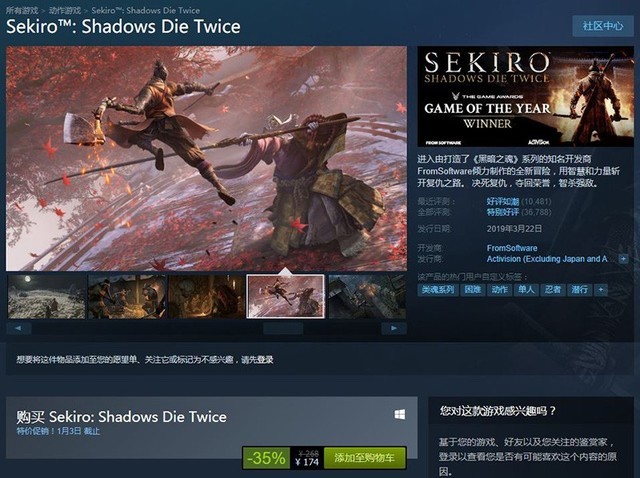Open the 社区中心 community hub button
Image resolution: width=640 pixels, height=478 pixels.
point(602,26)
